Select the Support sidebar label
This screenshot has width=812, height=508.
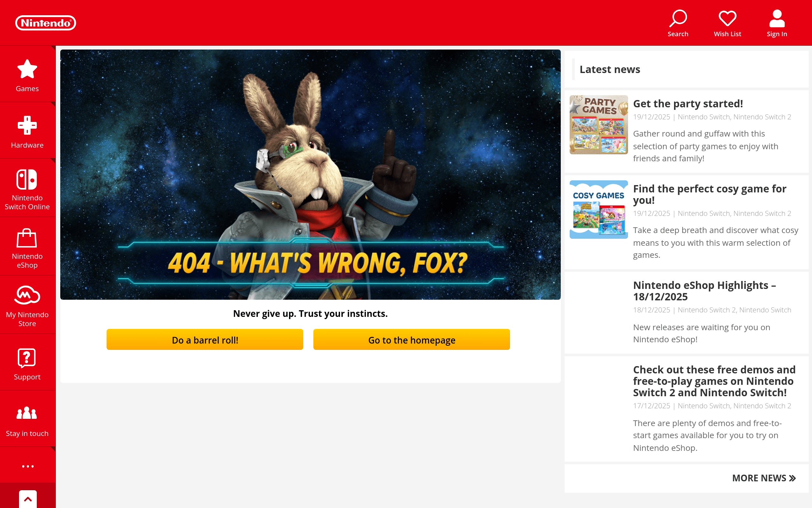(x=27, y=377)
